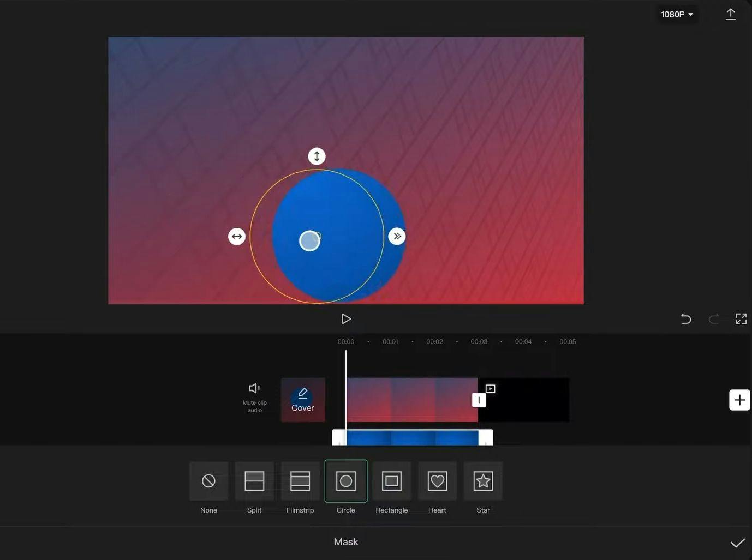Screen dimensions: 752x560
Task: Open the transition marker between clips
Action: point(479,400)
